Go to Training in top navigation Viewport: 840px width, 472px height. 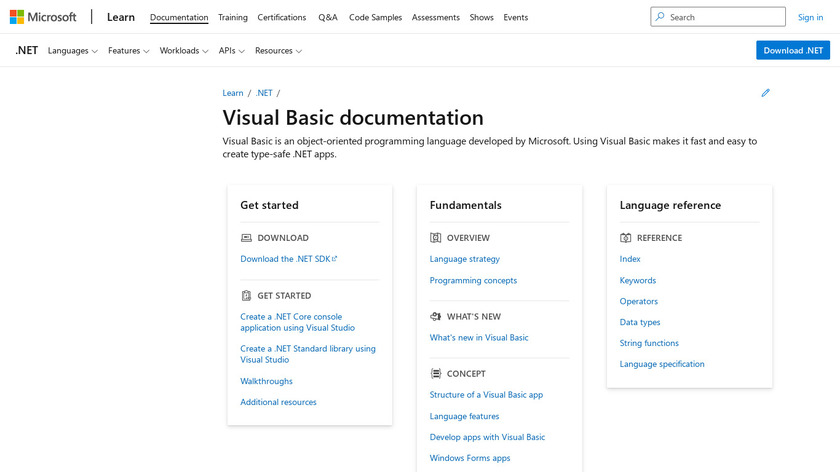point(232,17)
